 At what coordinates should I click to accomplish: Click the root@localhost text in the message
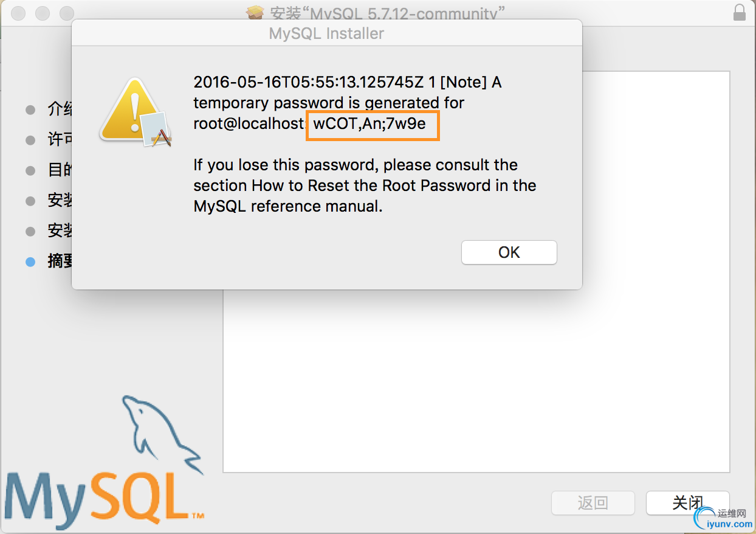tap(248, 124)
